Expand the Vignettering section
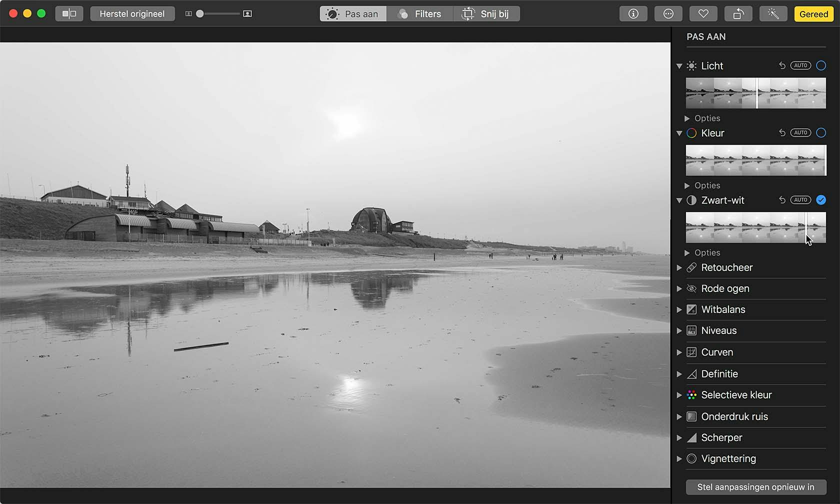This screenshot has width=840, height=504. (x=679, y=458)
